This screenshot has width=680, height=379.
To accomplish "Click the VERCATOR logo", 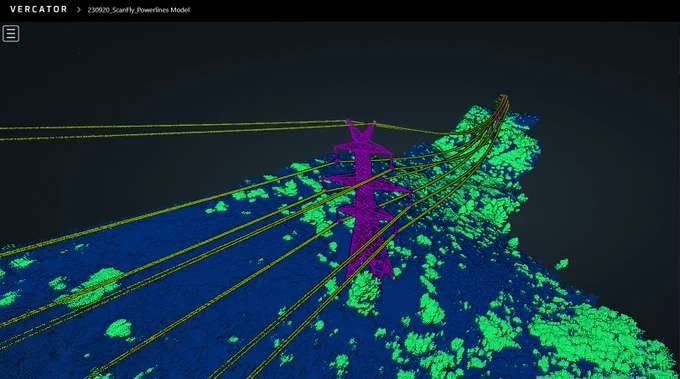I will point(39,10).
